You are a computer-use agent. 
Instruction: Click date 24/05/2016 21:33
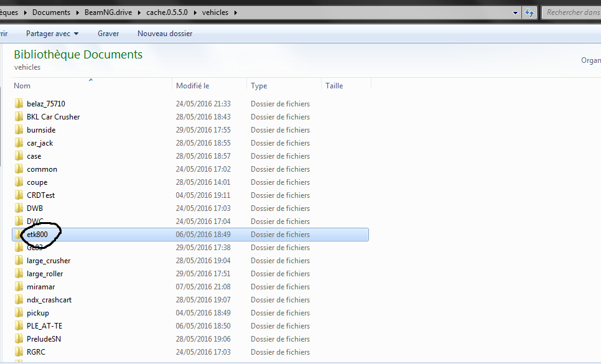pos(203,104)
